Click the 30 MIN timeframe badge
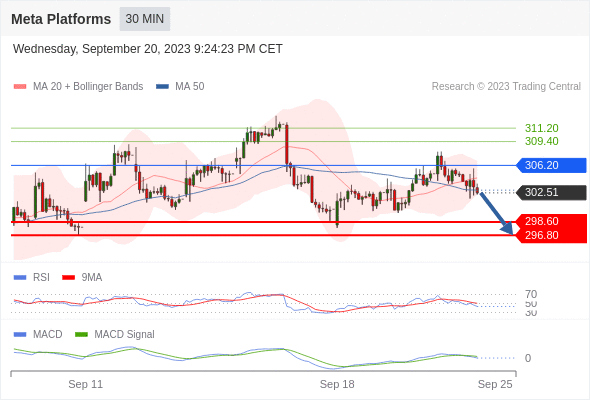The width and height of the screenshot is (590, 400). [145, 19]
